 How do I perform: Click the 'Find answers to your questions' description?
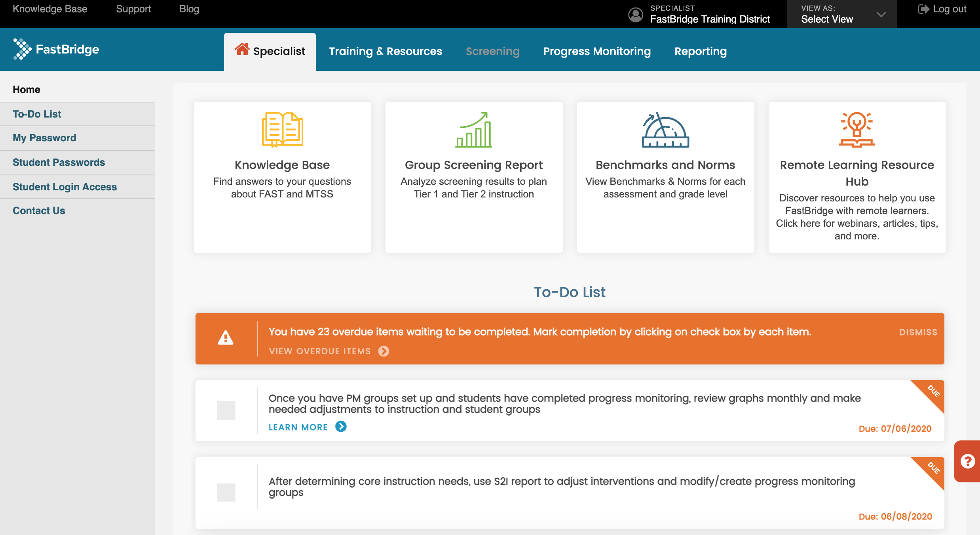[x=282, y=188]
